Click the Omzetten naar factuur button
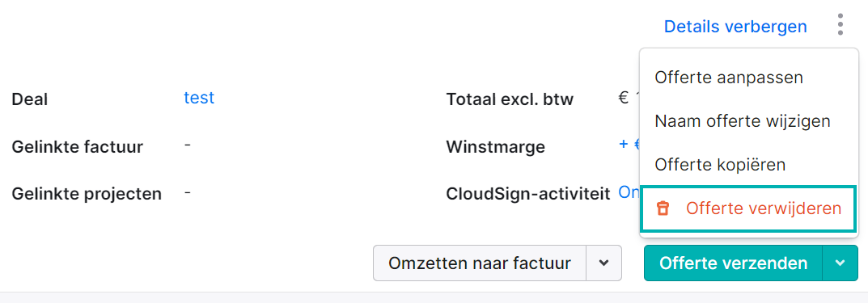The height and width of the screenshot is (303, 868). point(480,263)
